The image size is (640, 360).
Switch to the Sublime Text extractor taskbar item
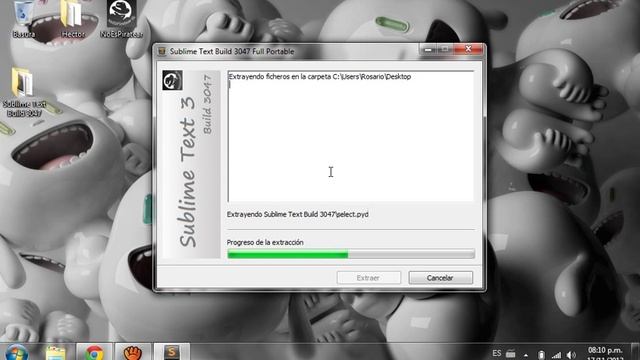point(172,353)
